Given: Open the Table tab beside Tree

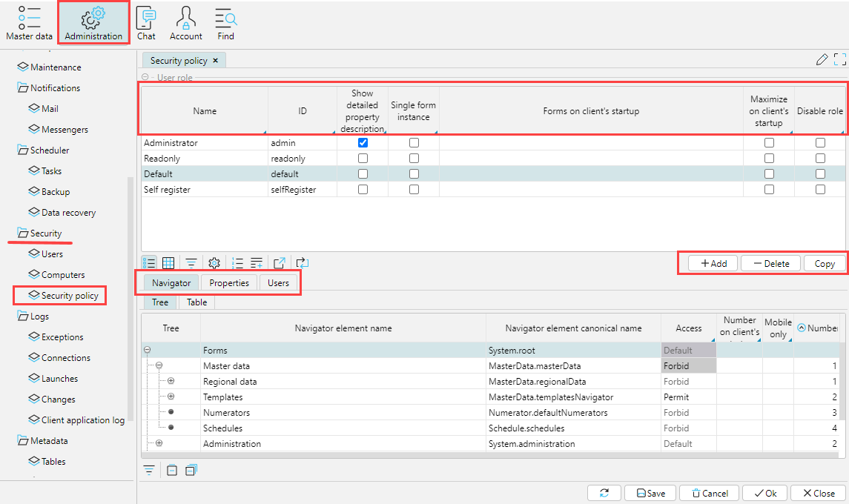Looking at the screenshot, I should click(x=196, y=302).
